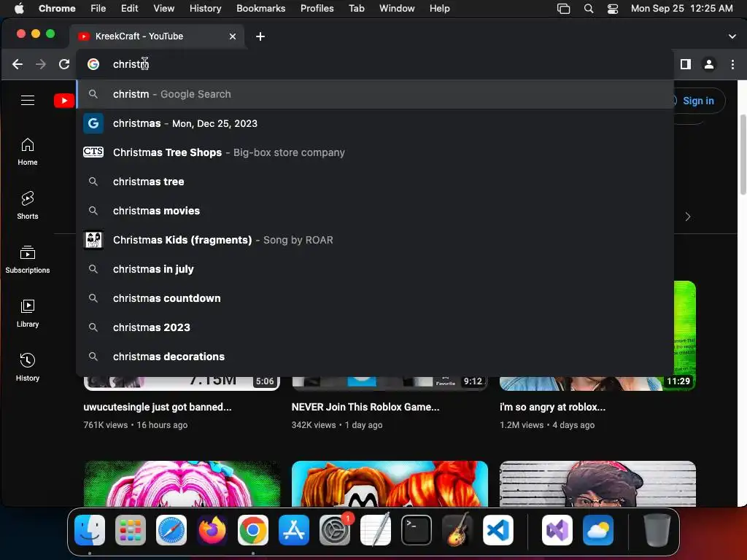Close the KreekCraft - YouTube tab
The height and width of the screenshot is (560, 747).
click(x=233, y=36)
